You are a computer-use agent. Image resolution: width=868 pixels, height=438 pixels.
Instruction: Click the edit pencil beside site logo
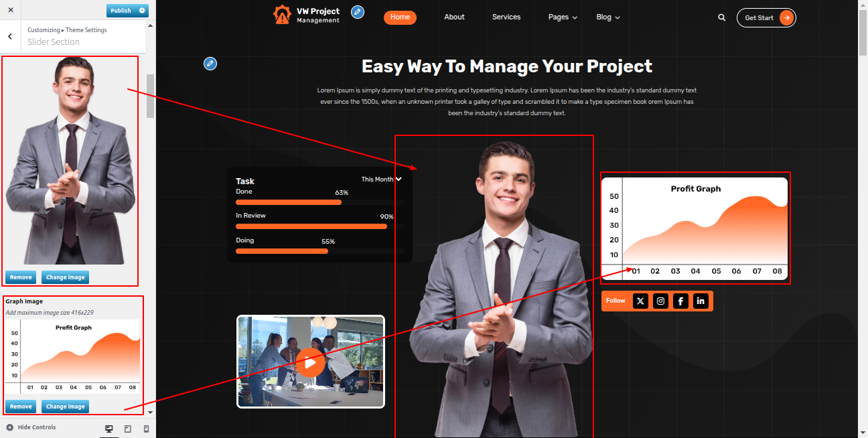358,12
